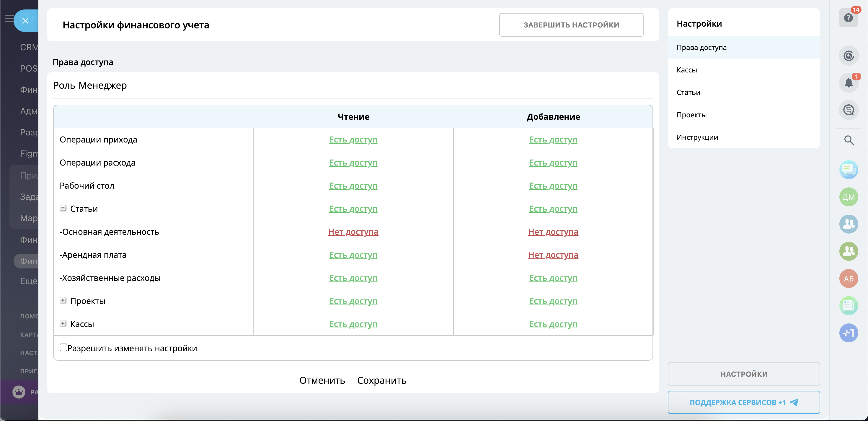Toggle Основная деятельность reading access
This screenshot has height=421, width=868.
coord(353,232)
